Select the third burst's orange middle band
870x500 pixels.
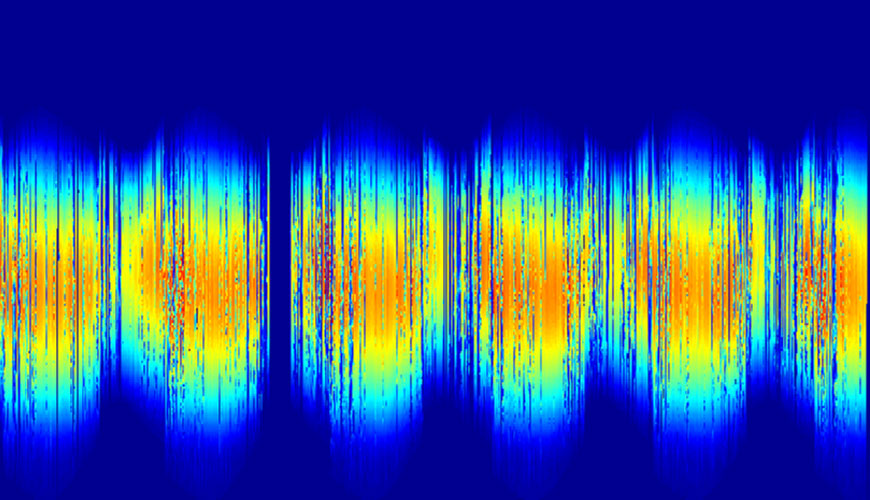click(370, 285)
